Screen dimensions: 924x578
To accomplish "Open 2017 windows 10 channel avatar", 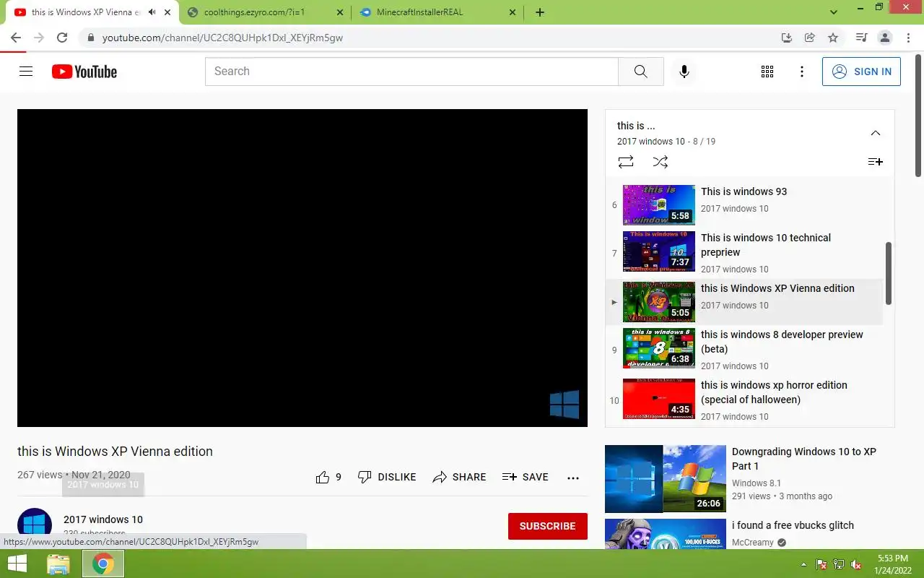I will (x=35, y=525).
